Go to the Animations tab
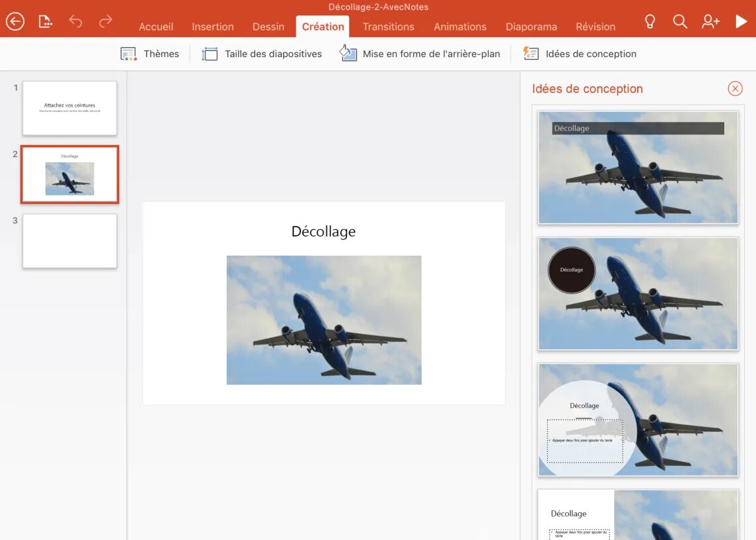The image size is (756, 540). pyautogui.click(x=460, y=27)
